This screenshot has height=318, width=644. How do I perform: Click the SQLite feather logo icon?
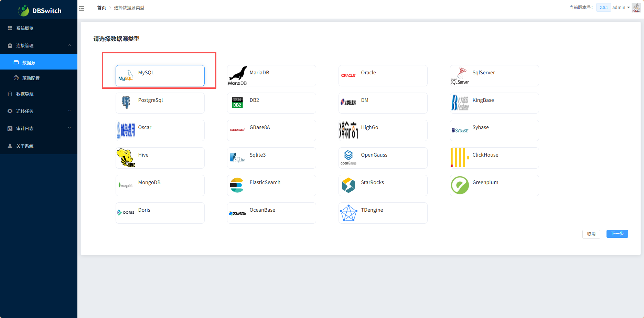[x=237, y=158]
